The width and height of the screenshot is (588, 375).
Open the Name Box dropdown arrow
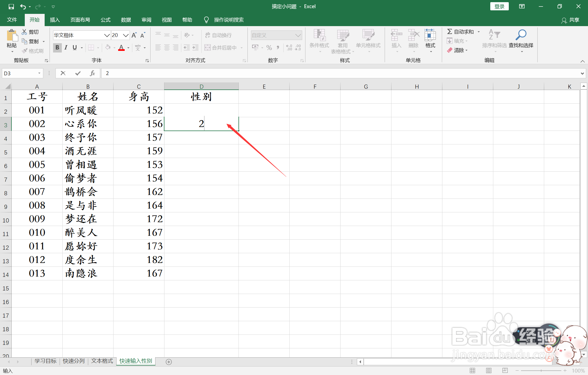[x=39, y=73]
